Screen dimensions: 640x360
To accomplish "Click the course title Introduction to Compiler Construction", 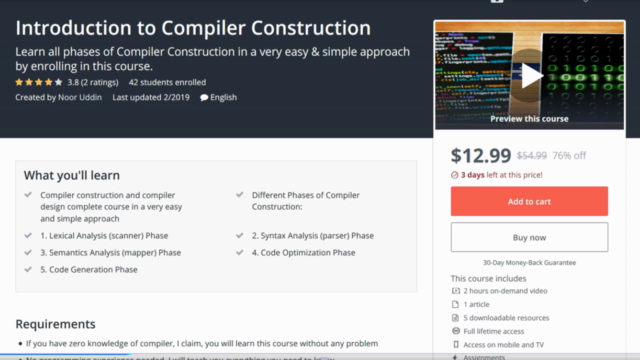I will (193, 28).
